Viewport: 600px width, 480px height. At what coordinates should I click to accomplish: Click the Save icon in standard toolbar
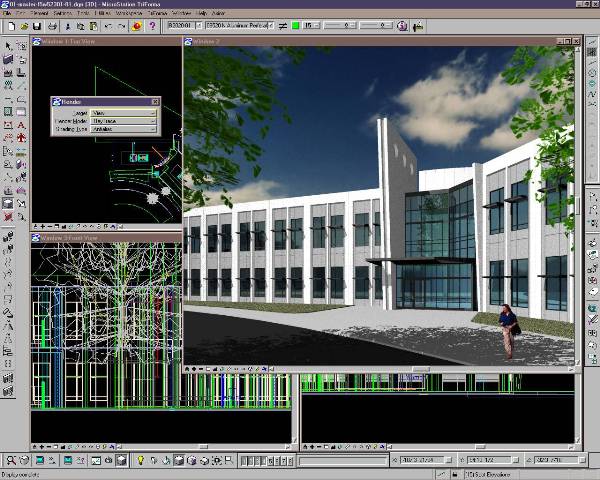[35, 26]
